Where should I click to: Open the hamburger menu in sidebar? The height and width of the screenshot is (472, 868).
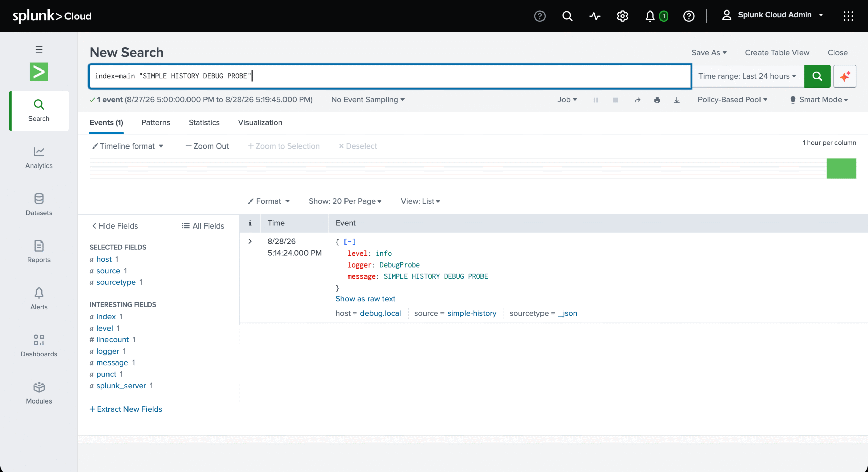[x=39, y=50]
